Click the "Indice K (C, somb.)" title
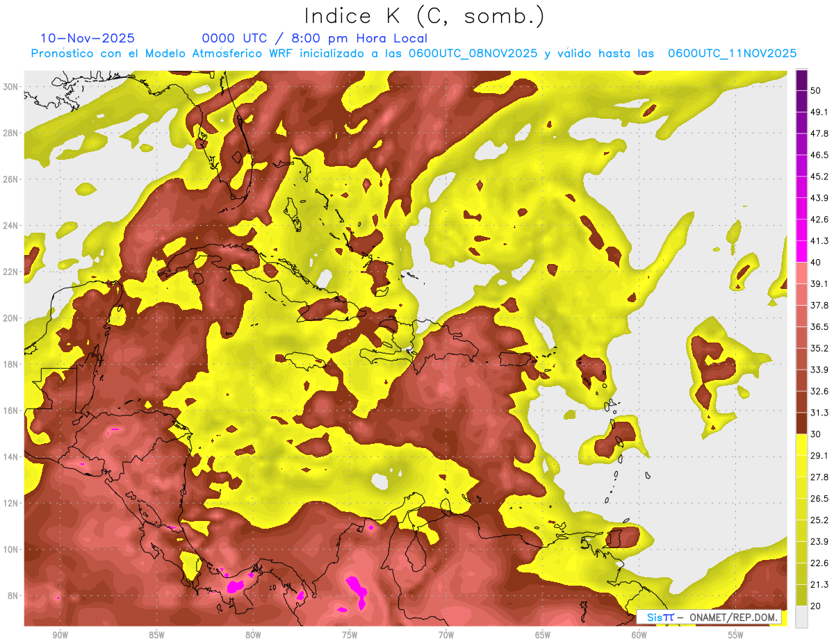834x644 pixels. click(424, 16)
